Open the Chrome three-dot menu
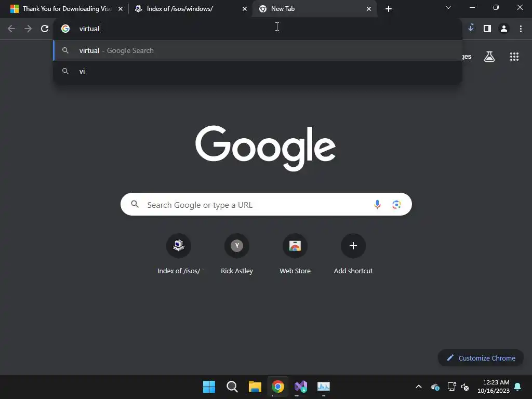This screenshot has height=399, width=532. 521,29
